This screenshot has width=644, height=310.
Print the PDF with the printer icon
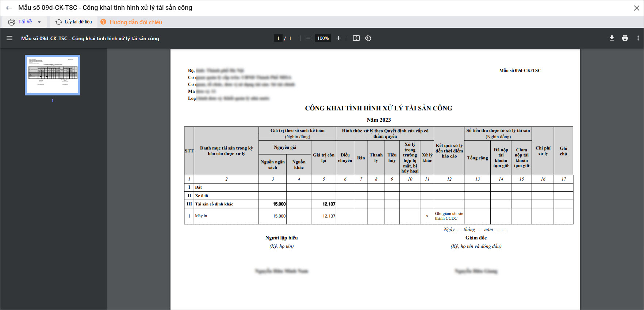pyautogui.click(x=625, y=38)
